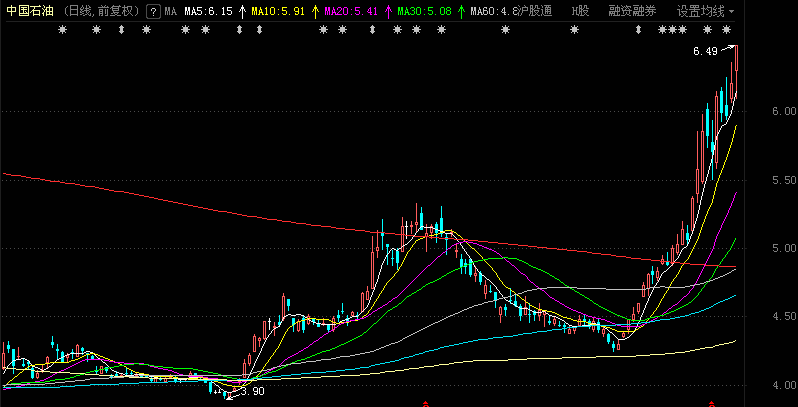Open the 设置均线 dropdown
The image size is (798, 407).
[x=705, y=11]
